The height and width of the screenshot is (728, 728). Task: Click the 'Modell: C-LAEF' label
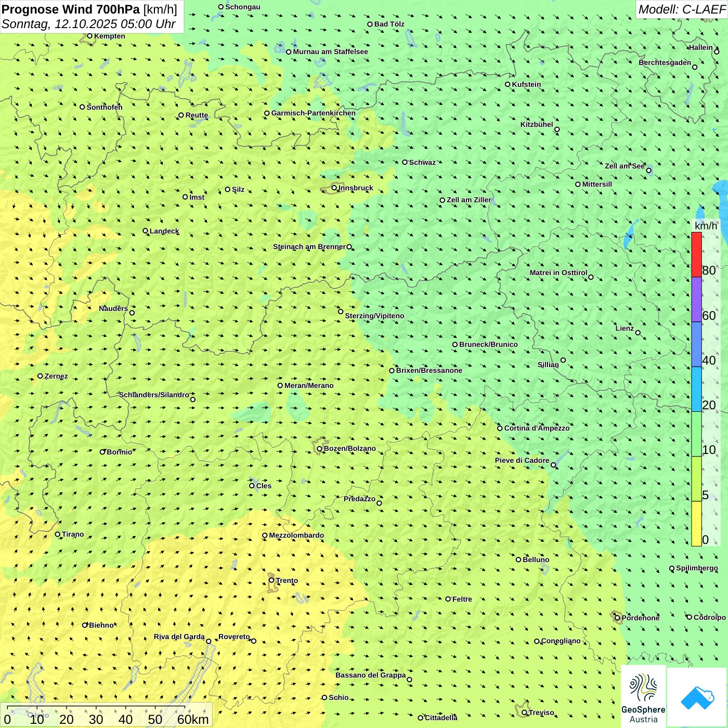tap(682, 9)
